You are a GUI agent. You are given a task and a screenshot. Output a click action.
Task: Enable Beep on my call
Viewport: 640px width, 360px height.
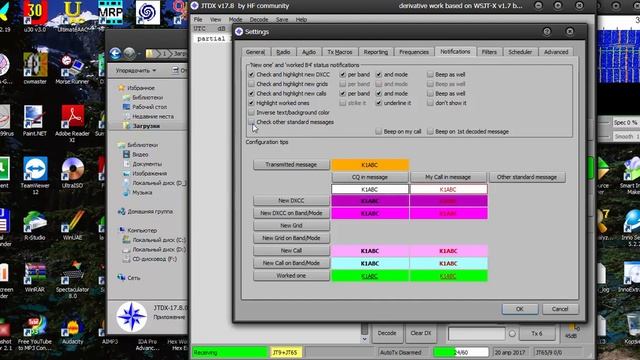click(x=378, y=131)
